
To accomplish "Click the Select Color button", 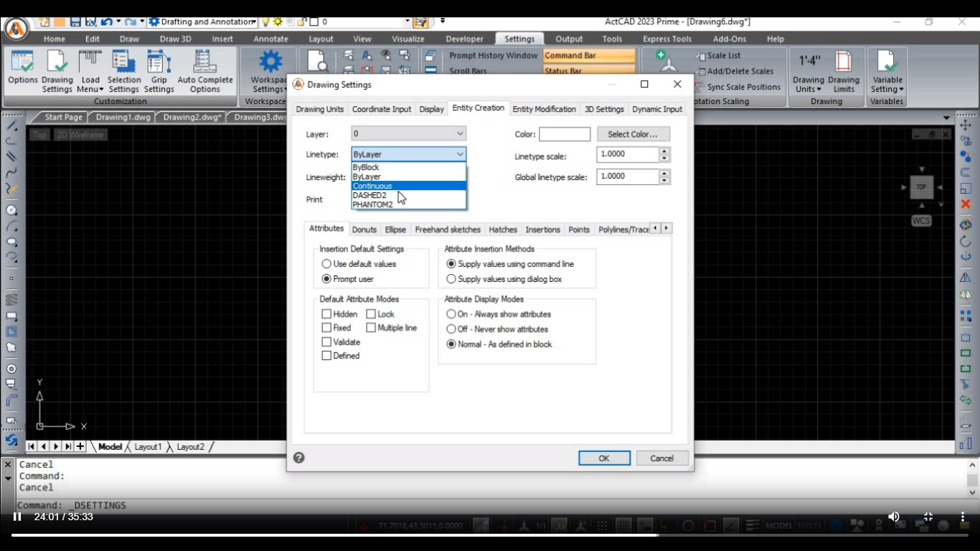I will 633,134.
